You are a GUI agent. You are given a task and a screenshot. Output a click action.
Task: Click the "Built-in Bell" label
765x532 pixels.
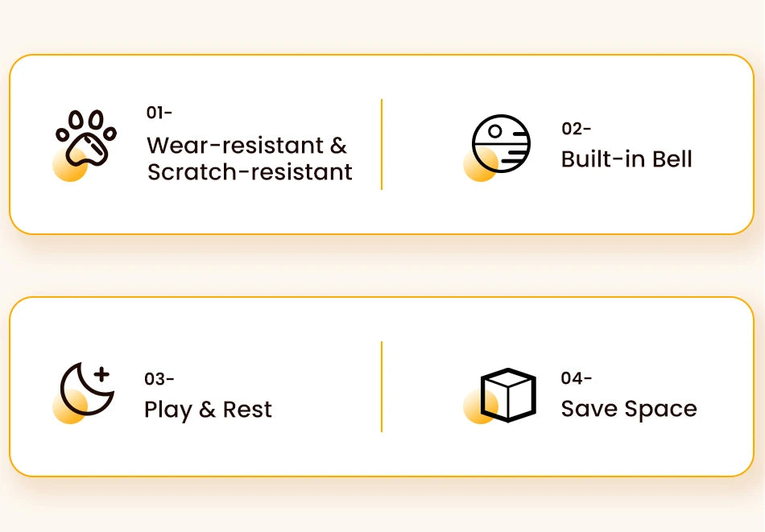click(626, 159)
